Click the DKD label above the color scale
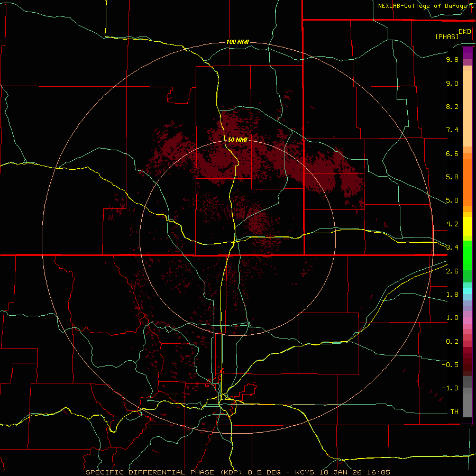This screenshot has width=476, height=476. click(x=465, y=32)
